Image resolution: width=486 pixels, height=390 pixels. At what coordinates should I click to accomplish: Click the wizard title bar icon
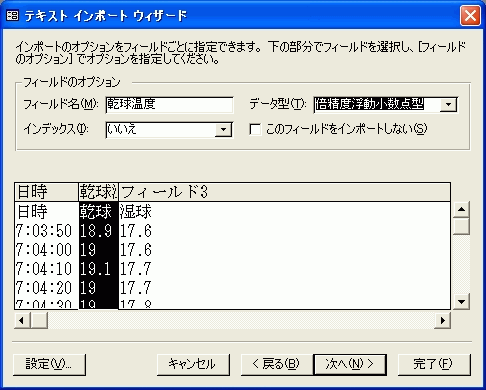[x=13, y=15]
